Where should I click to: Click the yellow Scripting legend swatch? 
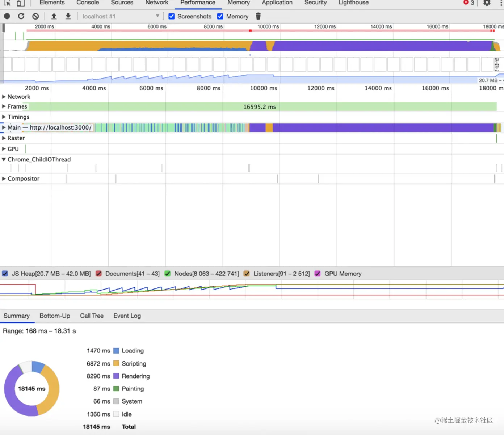(x=116, y=363)
